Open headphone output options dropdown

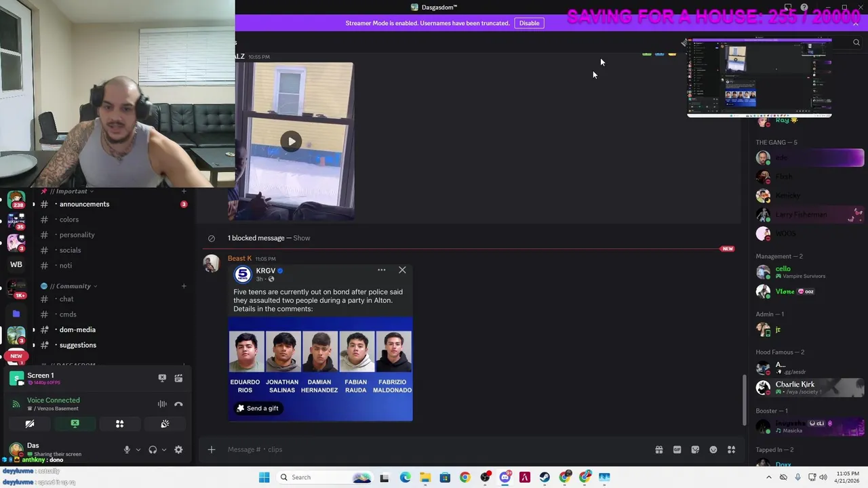[163, 449]
